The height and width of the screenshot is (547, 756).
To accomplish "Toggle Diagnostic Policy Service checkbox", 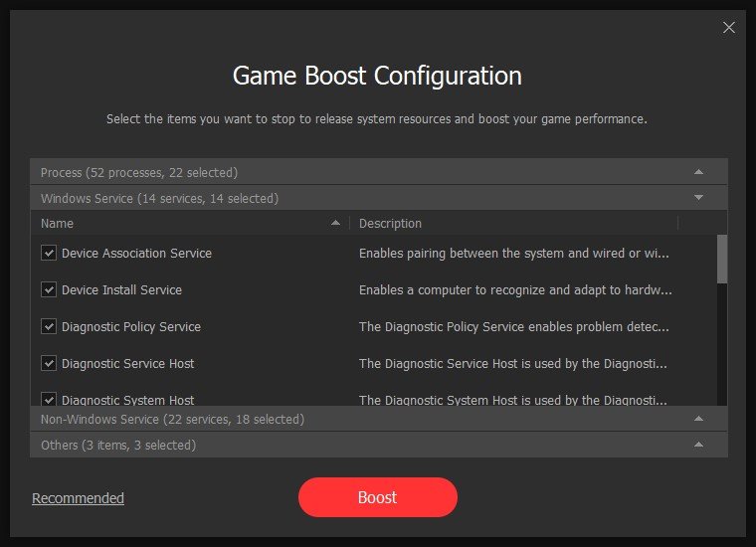I will click(x=49, y=326).
